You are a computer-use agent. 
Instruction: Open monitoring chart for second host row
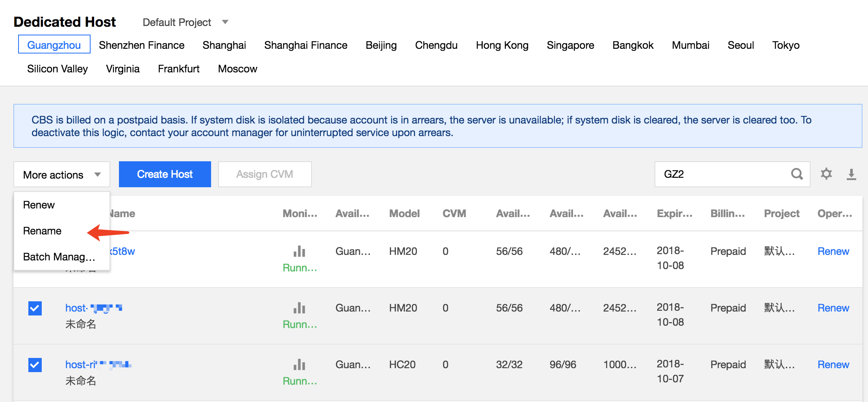point(299,308)
